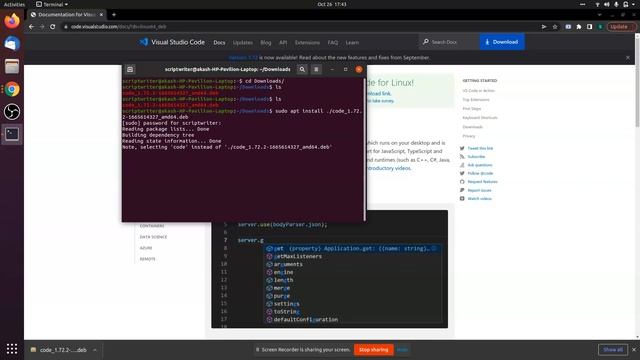Go back in Chrome browser
The image size is (640, 360).
[x=31, y=27]
